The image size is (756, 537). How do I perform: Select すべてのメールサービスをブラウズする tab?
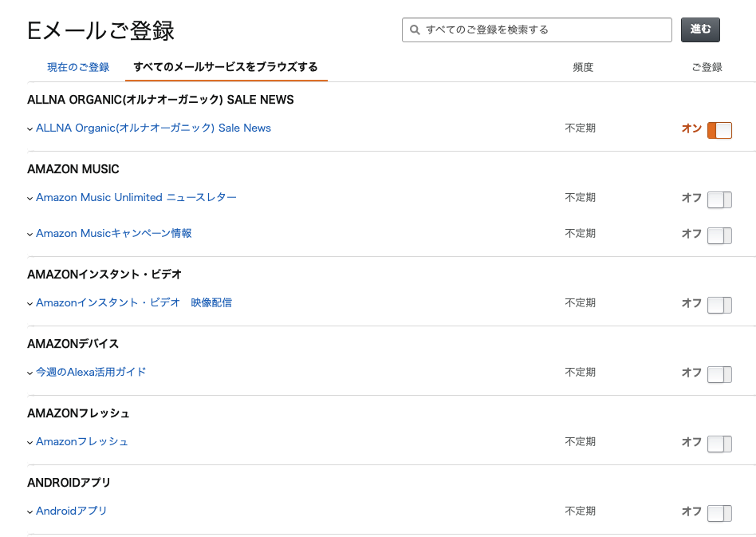226,67
